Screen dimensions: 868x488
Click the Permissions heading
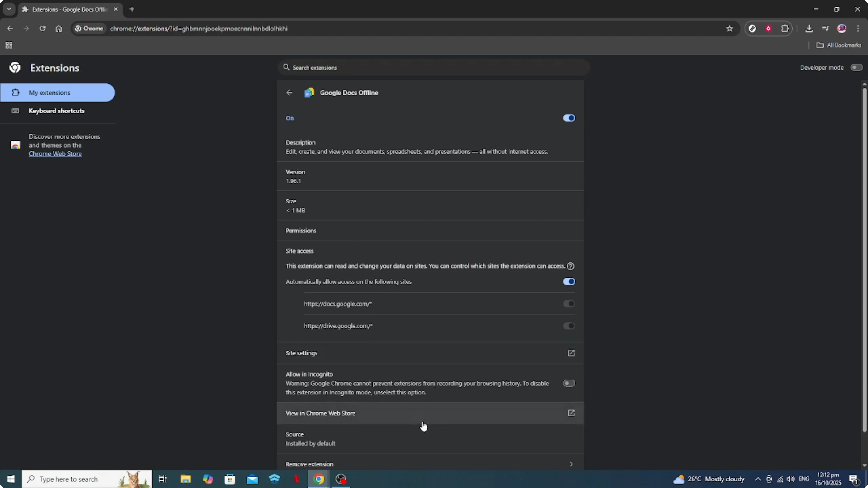[x=301, y=231]
